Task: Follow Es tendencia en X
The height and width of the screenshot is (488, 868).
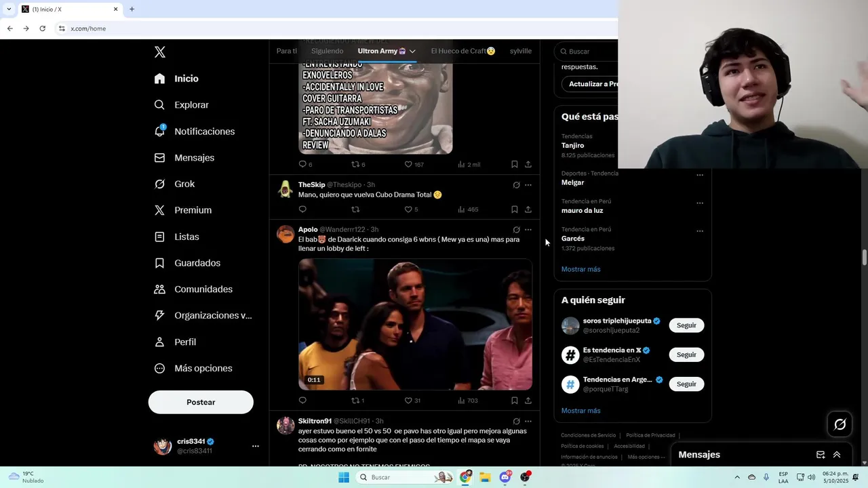Action: click(686, 354)
